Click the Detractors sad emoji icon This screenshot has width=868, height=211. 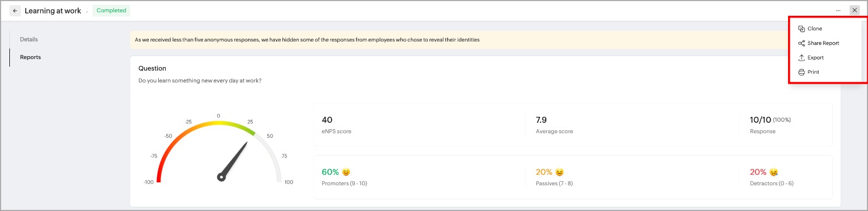(774, 172)
